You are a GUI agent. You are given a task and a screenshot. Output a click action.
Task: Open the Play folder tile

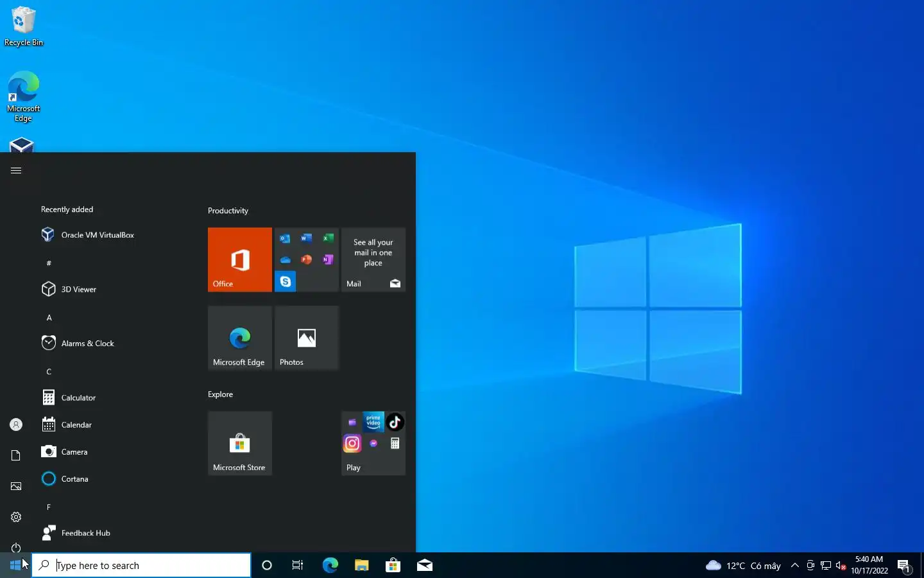point(373,443)
